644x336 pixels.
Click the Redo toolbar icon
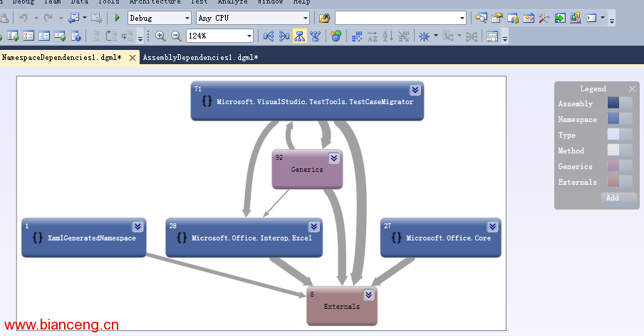coord(48,18)
